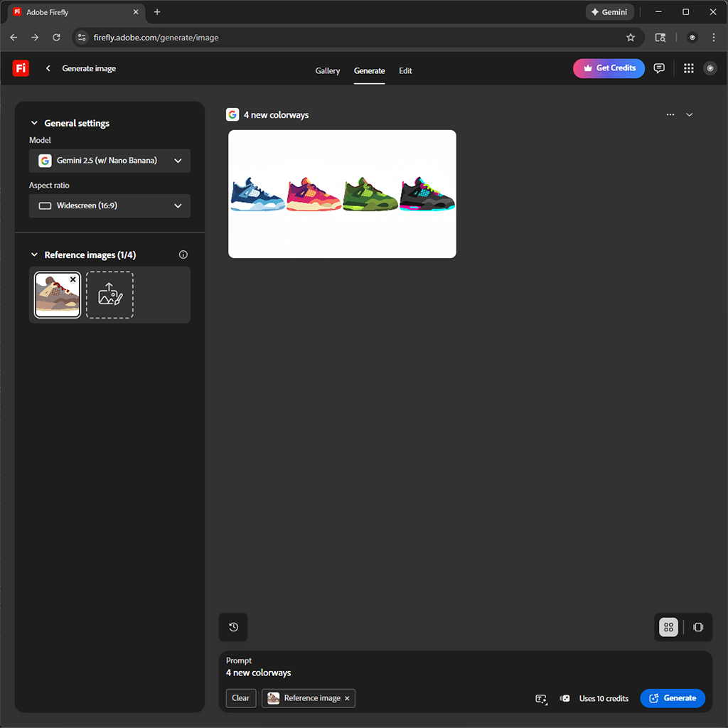Image resolution: width=728 pixels, height=728 pixels.
Task: Show info about Reference images
Action: click(183, 255)
